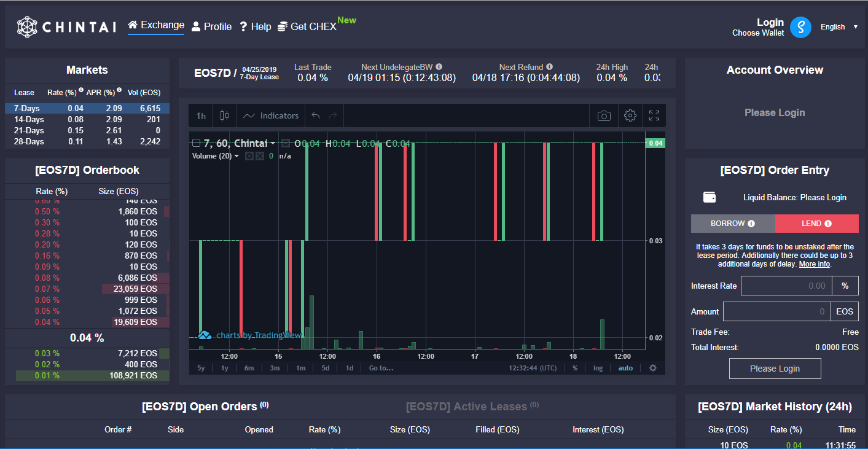868x449 pixels.
Task: Open TradingView charts attribution link
Action: [251, 335]
